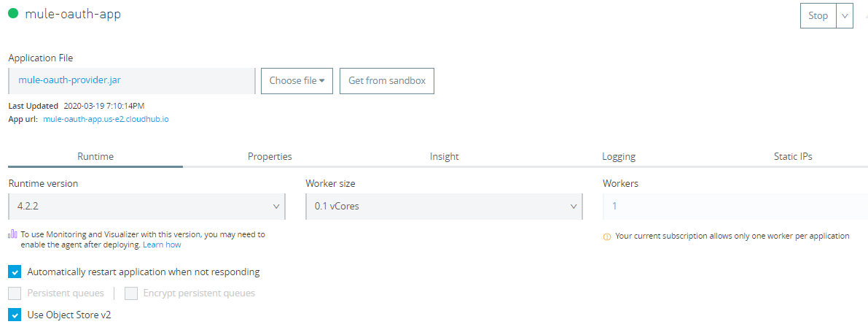The image size is (868, 327).
Task: Switch to the Runtime tab
Action: click(95, 157)
